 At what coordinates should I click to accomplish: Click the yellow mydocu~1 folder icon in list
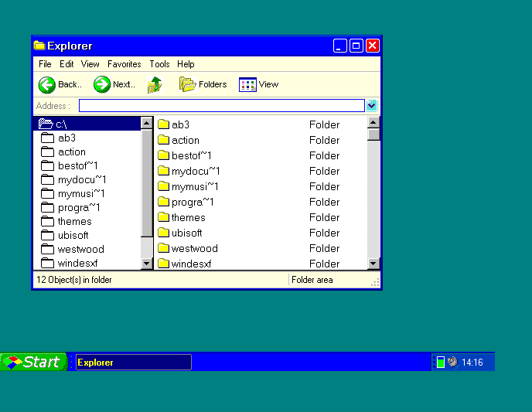pyautogui.click(x=163, y=171)
